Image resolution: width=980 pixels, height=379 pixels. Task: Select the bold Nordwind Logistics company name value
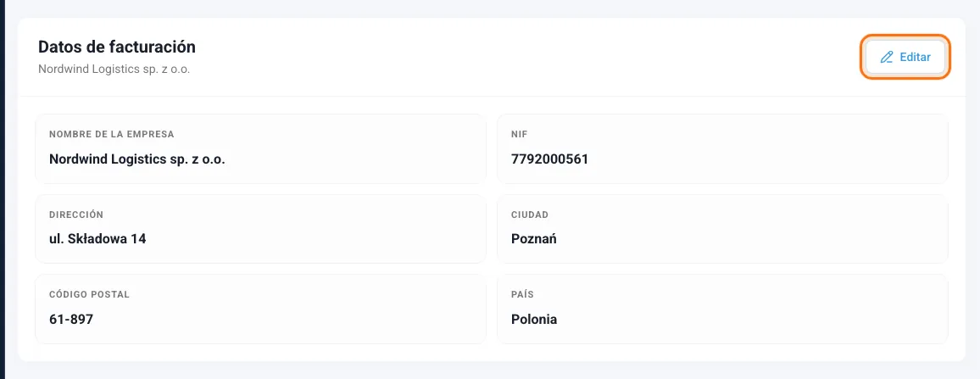(x=136, y=159)
